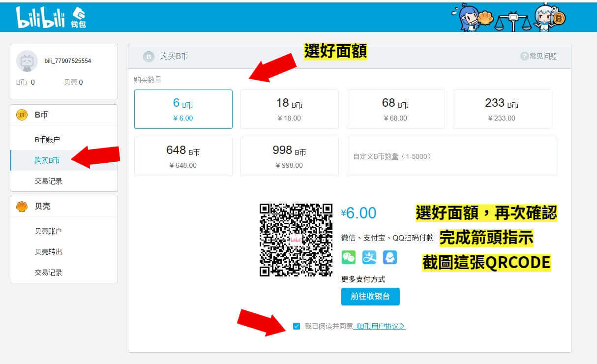Click the 钱包 wallet icon beside the logo

coord(79,16)
